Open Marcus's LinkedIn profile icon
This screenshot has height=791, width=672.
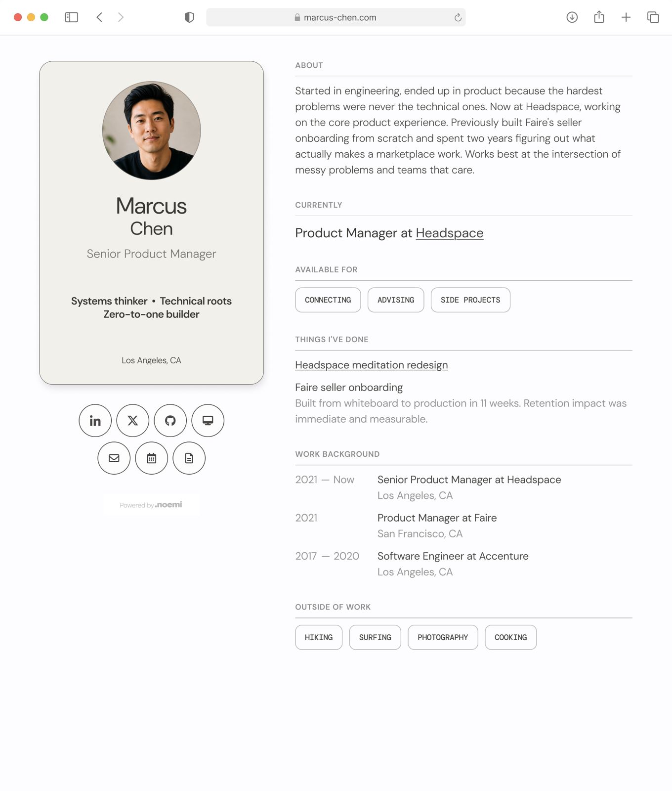click(95, 421)
